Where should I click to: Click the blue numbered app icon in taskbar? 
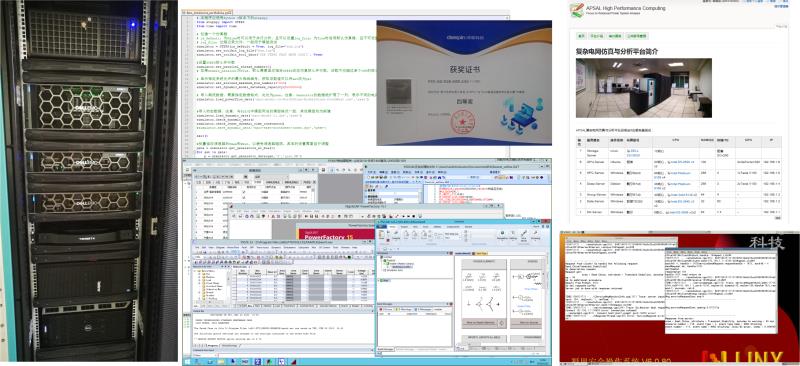click(258, 362)
